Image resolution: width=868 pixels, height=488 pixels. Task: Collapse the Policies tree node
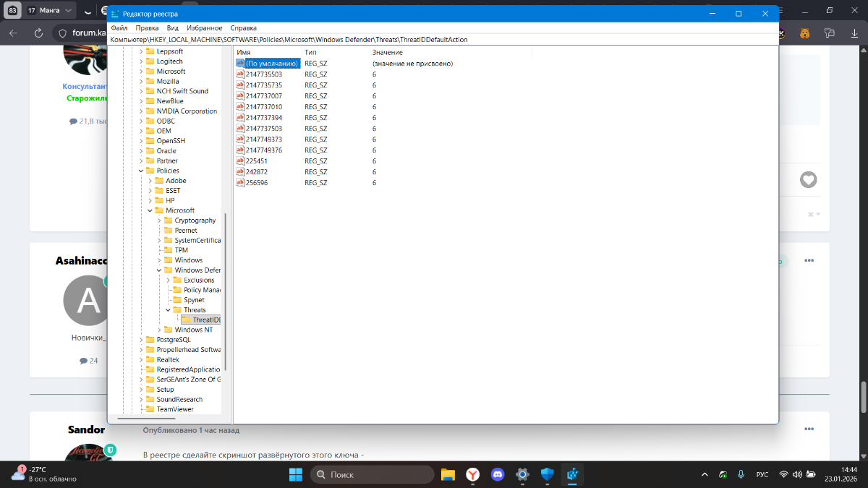point(141,171)
